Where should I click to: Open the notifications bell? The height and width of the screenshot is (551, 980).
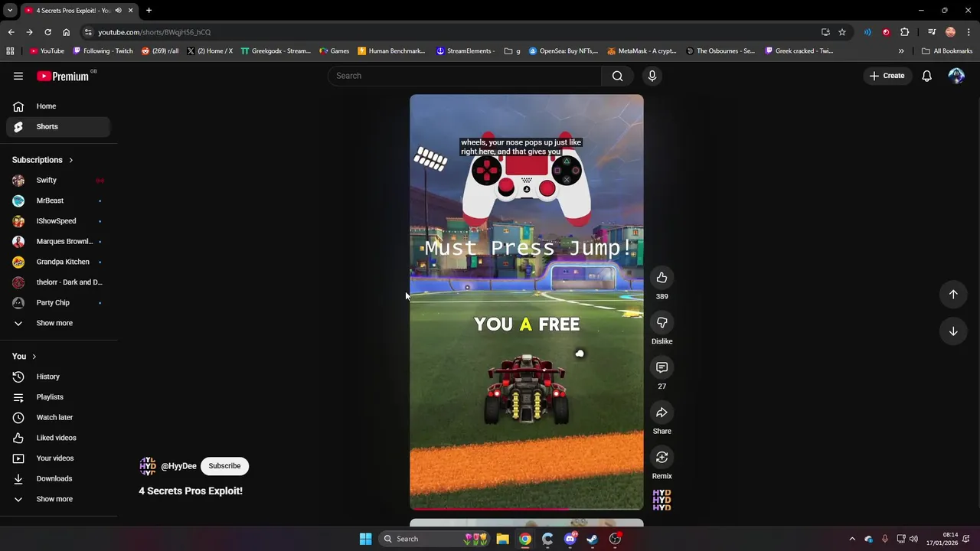926,76
